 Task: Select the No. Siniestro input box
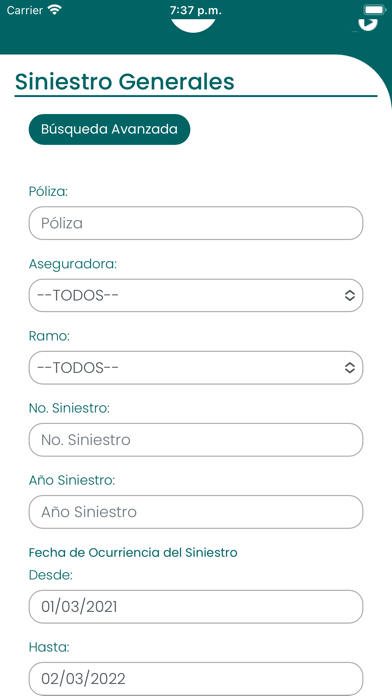196,439
